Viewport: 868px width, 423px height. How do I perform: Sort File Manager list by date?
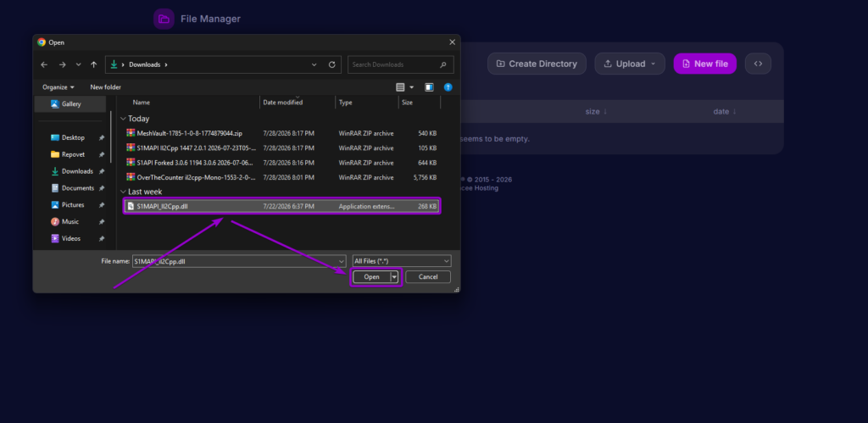tap(725, 111)
